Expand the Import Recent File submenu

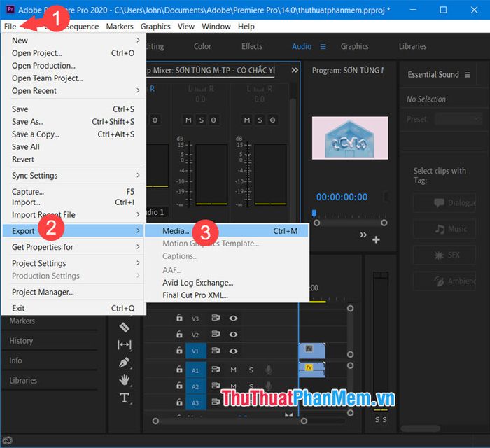click(x=74, y=215)
